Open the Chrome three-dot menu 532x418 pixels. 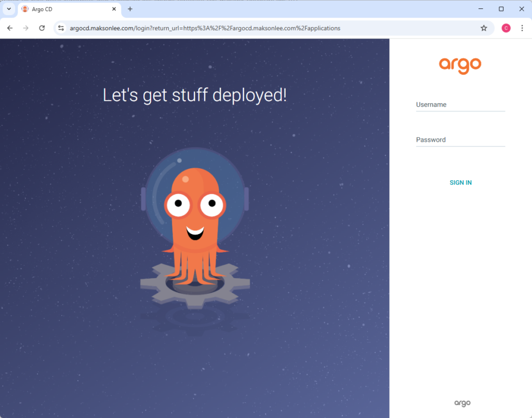tap(522, 28)
